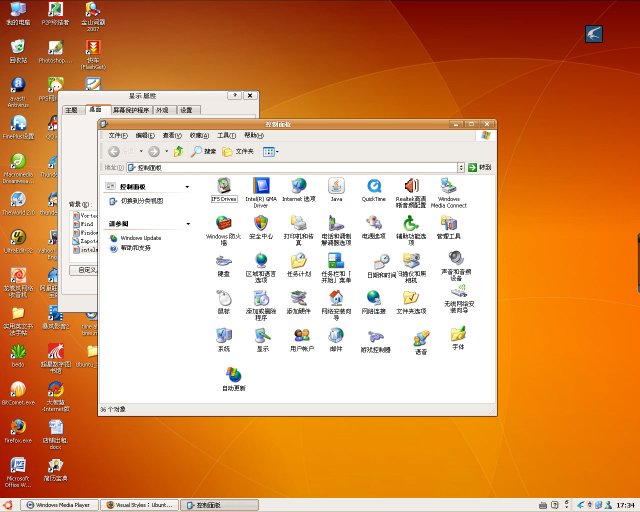Open QuickTime settings icon
Screen dimensions: 640x512
tap(373, 186)
